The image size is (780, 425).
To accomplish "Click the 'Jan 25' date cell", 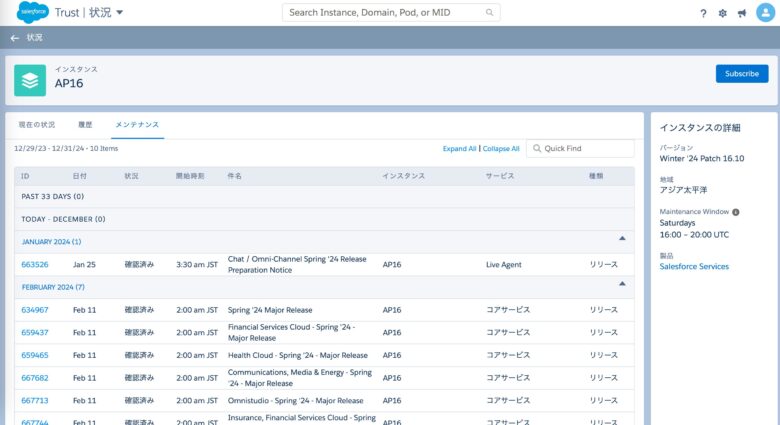I will pyautogui.click(x=84, y=265).
